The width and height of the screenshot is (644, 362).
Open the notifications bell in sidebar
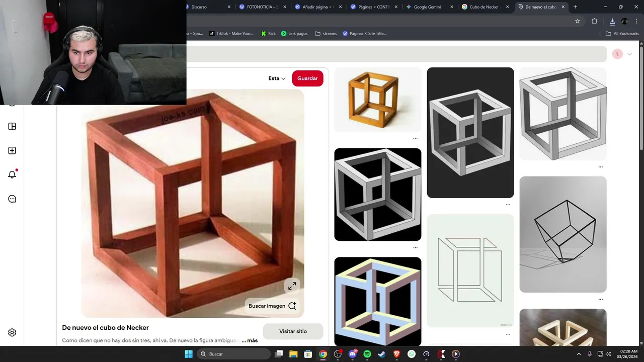click(12, 174)
